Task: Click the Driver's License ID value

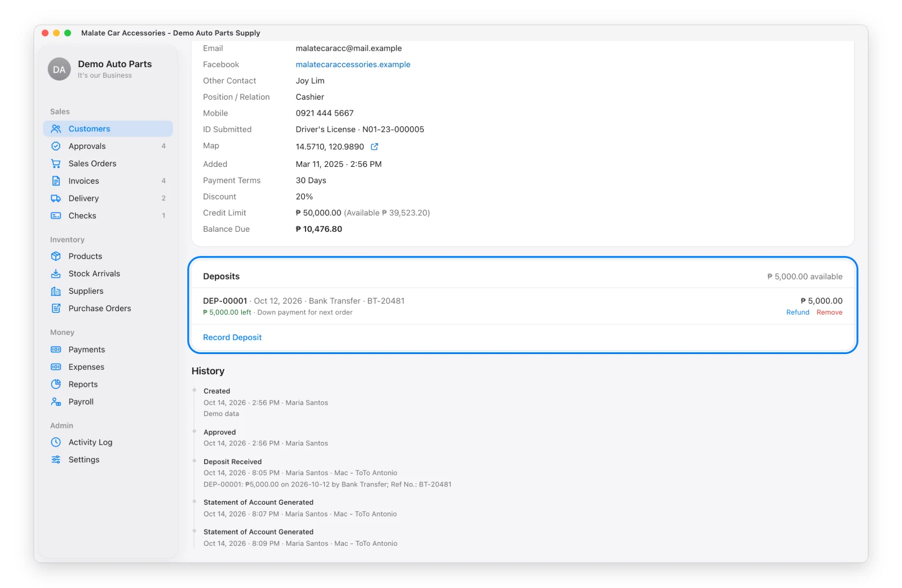Action: (360, 130)
